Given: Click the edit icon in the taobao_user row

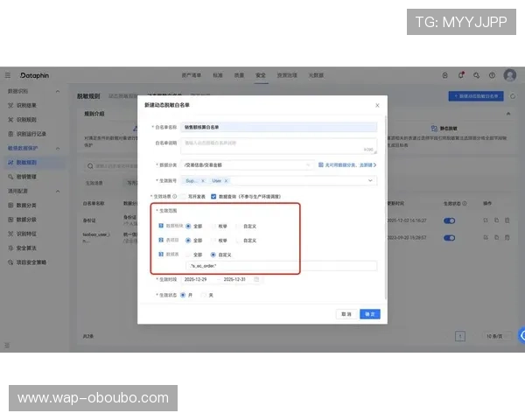Looking at the screenshot, I should [x=486, y=237].
